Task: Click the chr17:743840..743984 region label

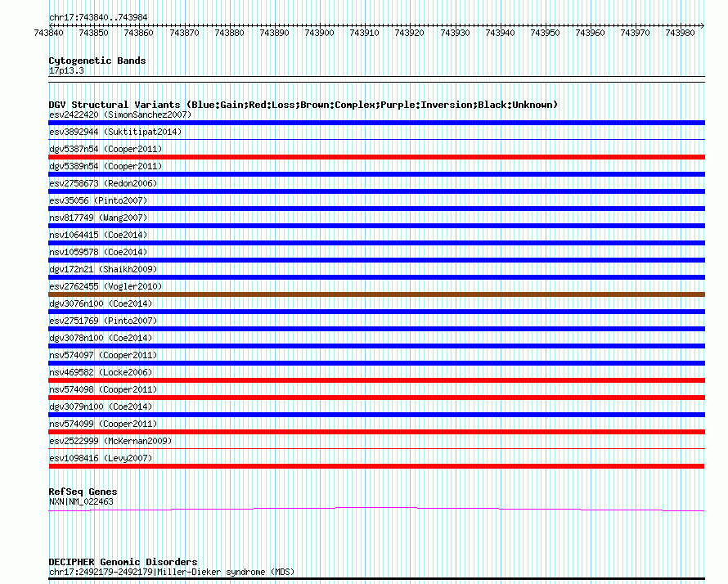Action: point(98,18)
